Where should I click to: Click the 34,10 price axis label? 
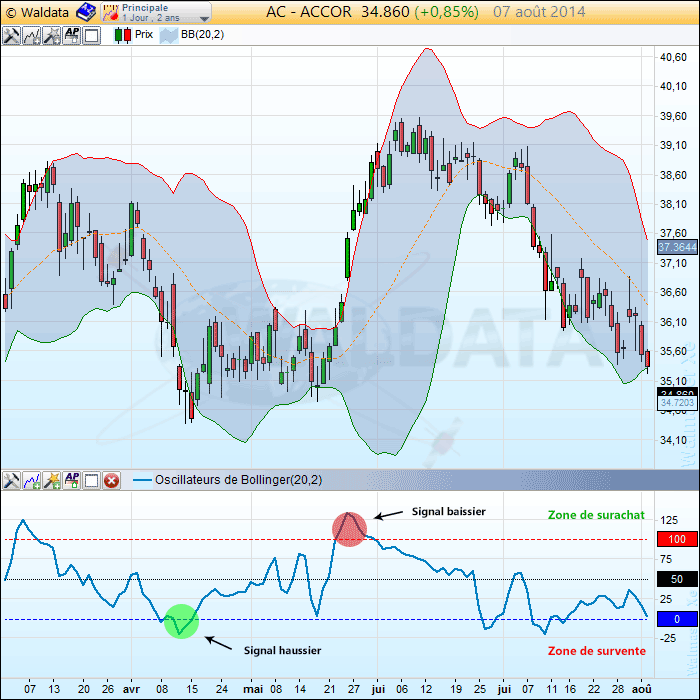tap(673, 440)
